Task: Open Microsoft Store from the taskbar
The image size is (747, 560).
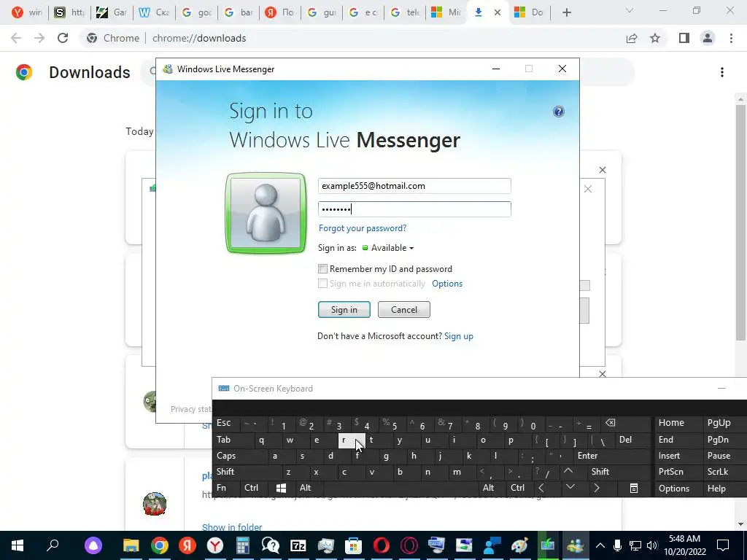Action: tap(354, 545)
